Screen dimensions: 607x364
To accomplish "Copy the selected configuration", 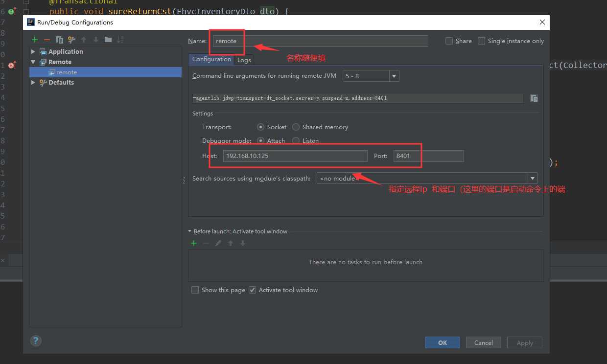I will pos(60,40).
